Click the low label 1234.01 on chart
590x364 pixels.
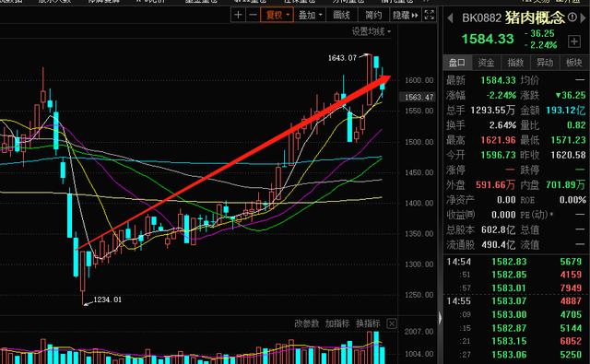107,299
